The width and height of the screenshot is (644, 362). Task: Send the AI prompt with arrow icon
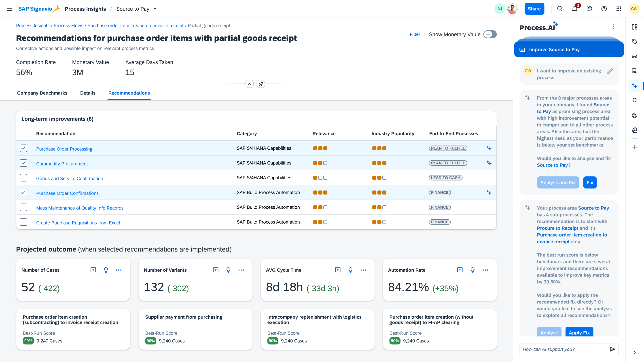pyautogui.click(x=612, y=349)
